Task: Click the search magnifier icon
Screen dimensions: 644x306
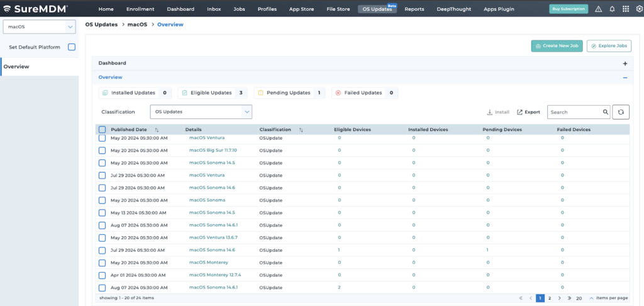Action: [606, 112]
